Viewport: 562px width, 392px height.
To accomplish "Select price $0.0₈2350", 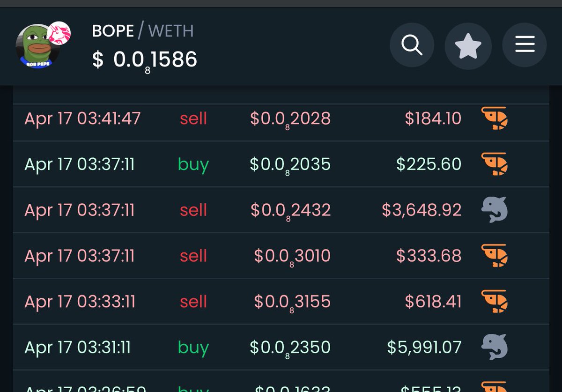I will [290, 348].
